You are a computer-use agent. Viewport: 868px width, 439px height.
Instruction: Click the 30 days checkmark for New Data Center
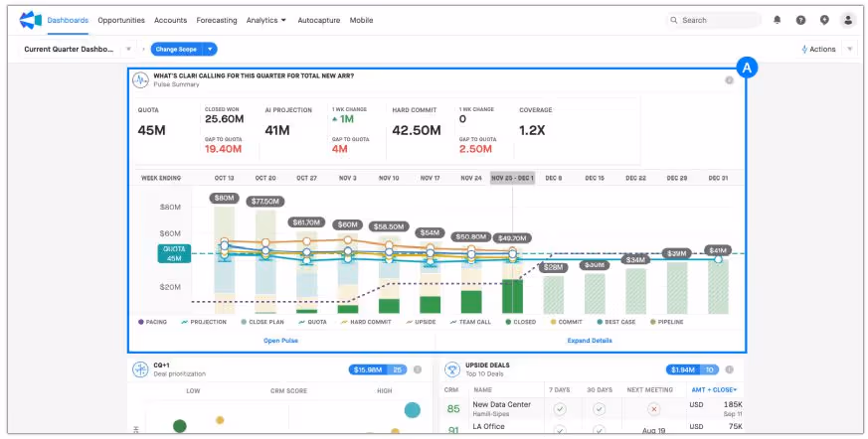pos(599,409)
